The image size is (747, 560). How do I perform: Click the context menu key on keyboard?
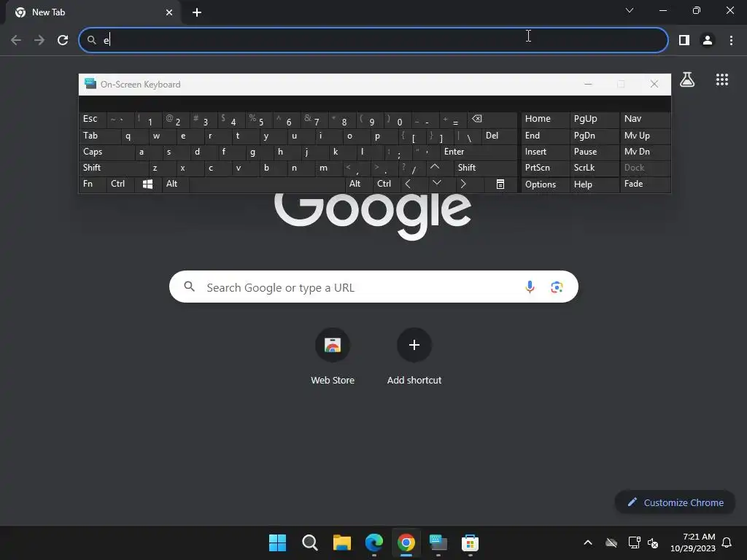pos(500,184)
